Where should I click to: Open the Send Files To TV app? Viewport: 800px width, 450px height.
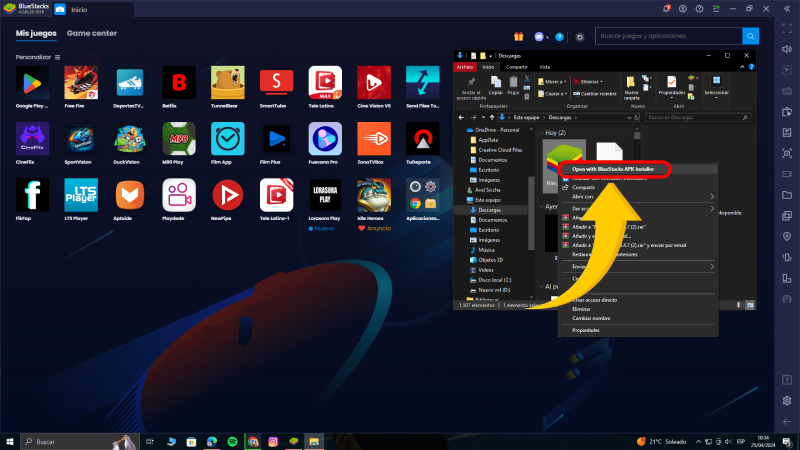click(422, 83)
